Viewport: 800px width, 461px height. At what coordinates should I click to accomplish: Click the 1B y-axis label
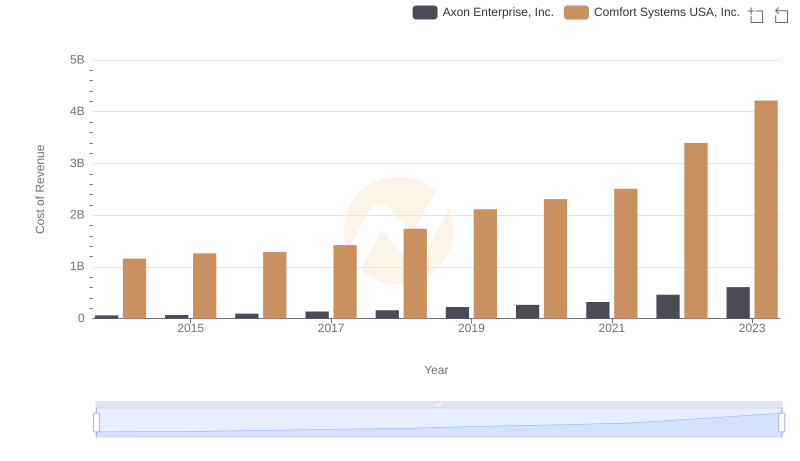tap(77, 266)
